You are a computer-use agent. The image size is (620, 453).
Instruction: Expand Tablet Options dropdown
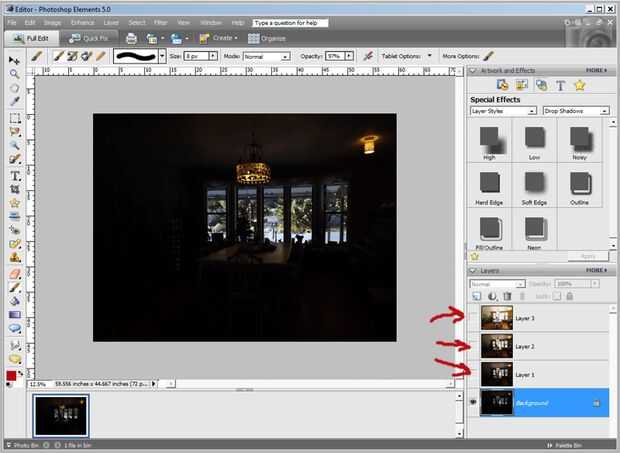[x=429, y=56]
